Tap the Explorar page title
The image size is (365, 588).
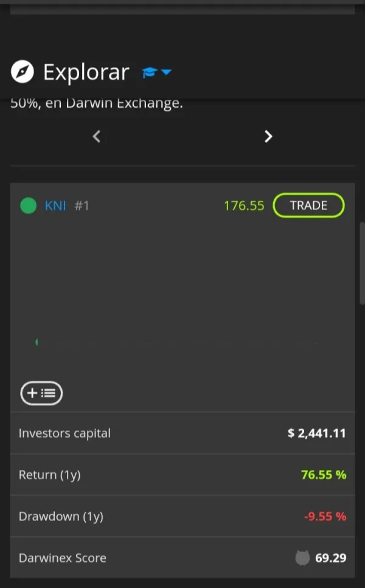coord(86,72)
